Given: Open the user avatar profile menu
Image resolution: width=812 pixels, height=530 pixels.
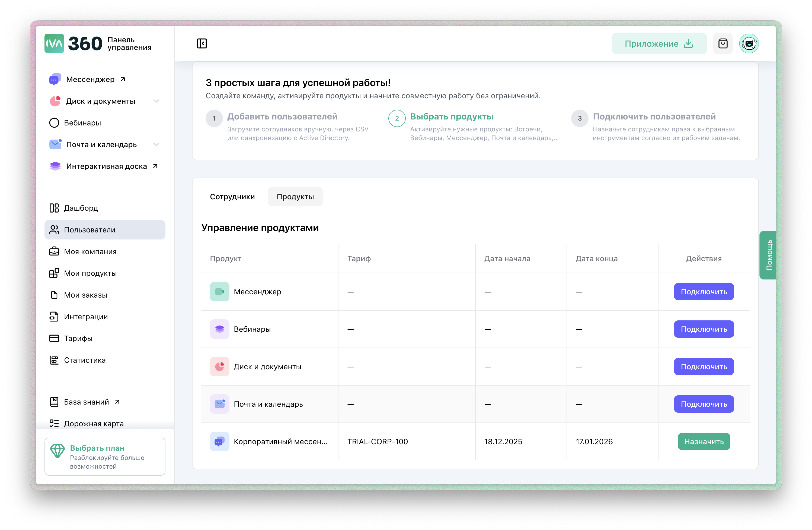Looking at the screenshot, I should 749,43.
